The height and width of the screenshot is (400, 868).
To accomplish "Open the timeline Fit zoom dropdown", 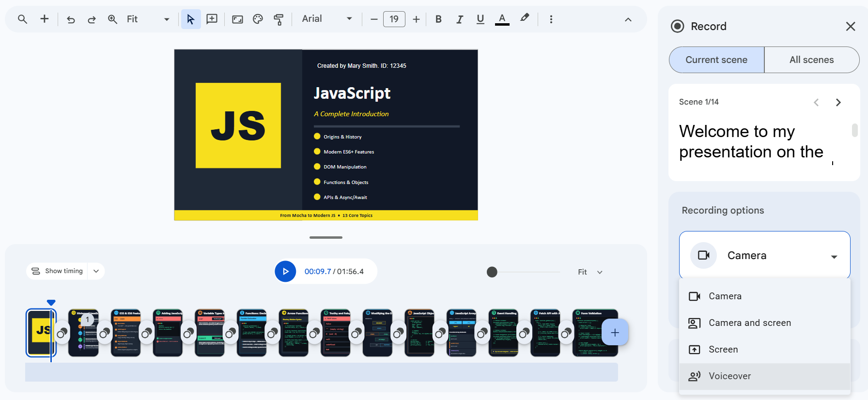I will 590,272.
